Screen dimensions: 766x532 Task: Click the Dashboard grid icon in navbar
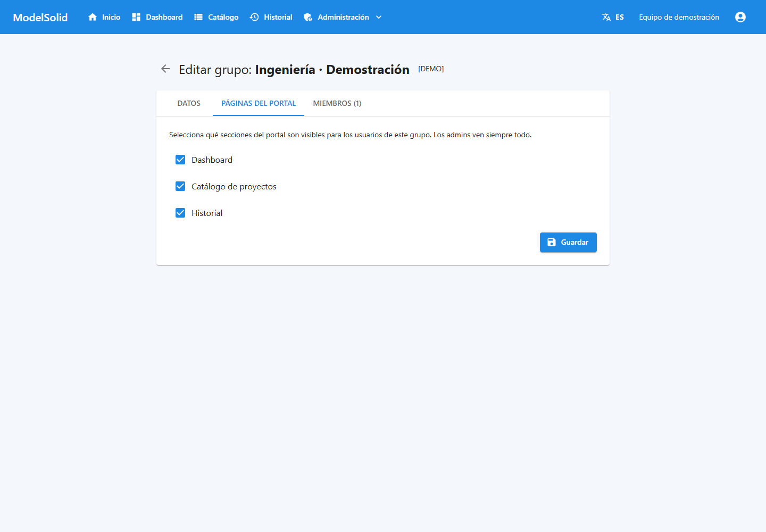[x=136, y=17]
